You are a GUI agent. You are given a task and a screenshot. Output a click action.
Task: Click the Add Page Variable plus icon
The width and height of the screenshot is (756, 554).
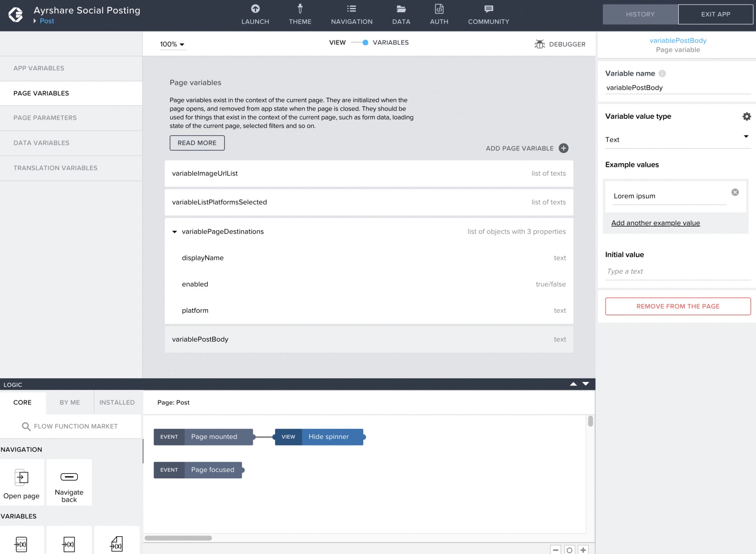click(564, 148)
